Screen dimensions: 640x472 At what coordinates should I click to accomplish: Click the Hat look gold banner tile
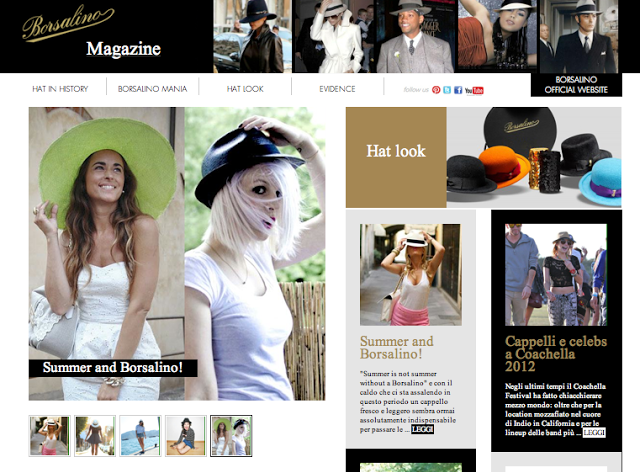396,157
